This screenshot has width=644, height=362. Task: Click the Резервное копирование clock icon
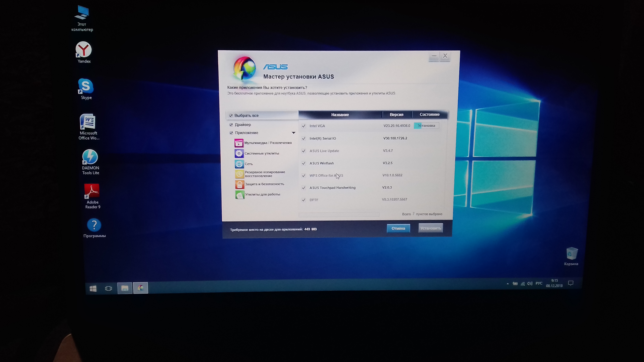(240, 174)
